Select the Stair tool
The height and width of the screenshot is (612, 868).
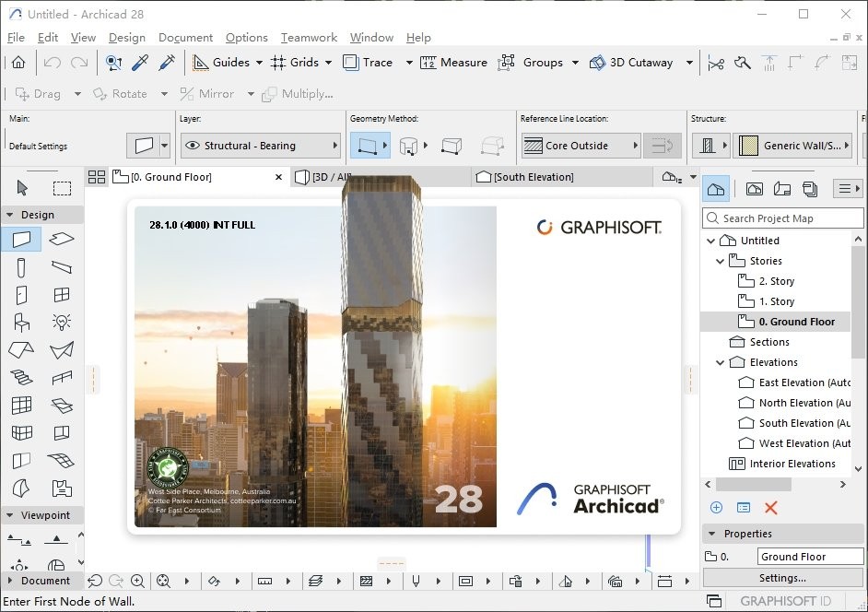22,376
